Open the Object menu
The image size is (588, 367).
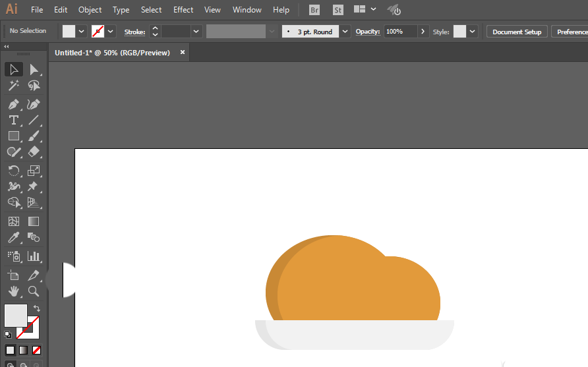pyautogui.click(x=90, y=10)
